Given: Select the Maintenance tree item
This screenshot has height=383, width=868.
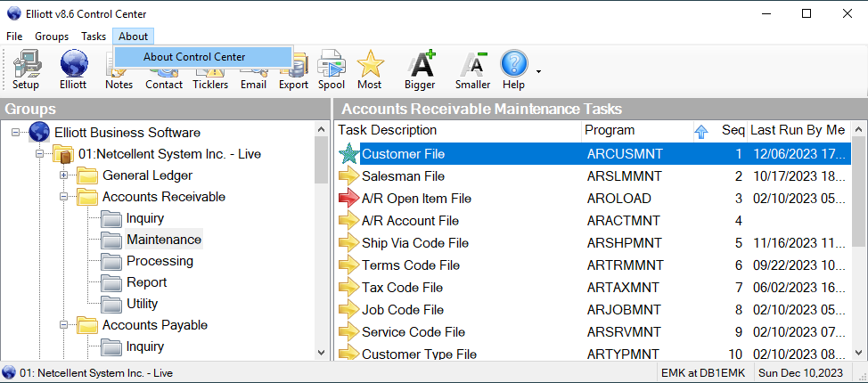Looking at the screenshot, I should tap(164, 240).
